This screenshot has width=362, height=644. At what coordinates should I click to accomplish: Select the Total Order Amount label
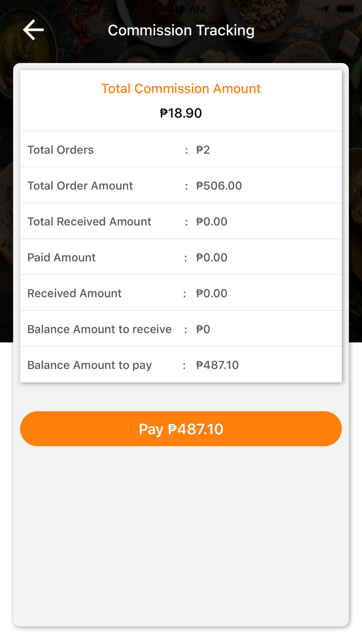click(x=80, y=186)
